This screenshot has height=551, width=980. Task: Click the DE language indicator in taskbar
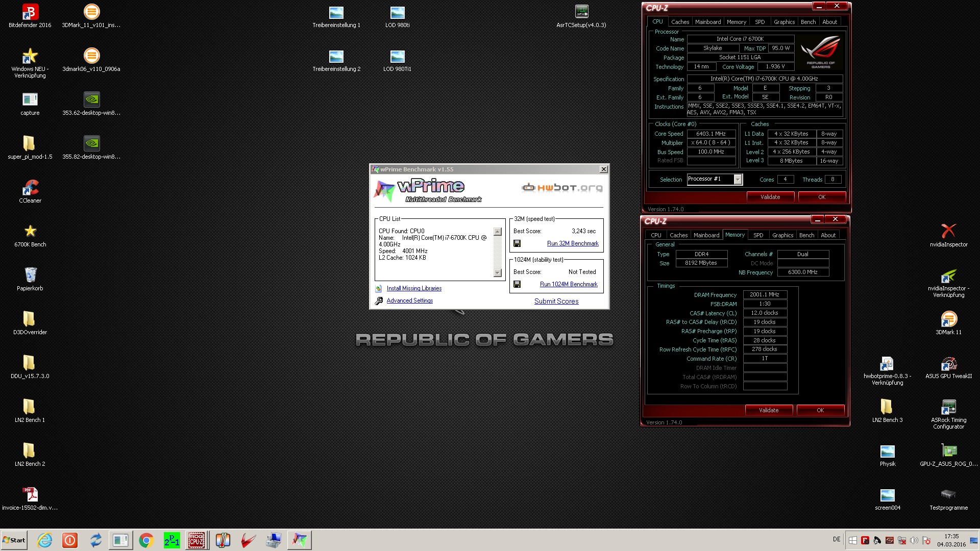coord(837,539)
